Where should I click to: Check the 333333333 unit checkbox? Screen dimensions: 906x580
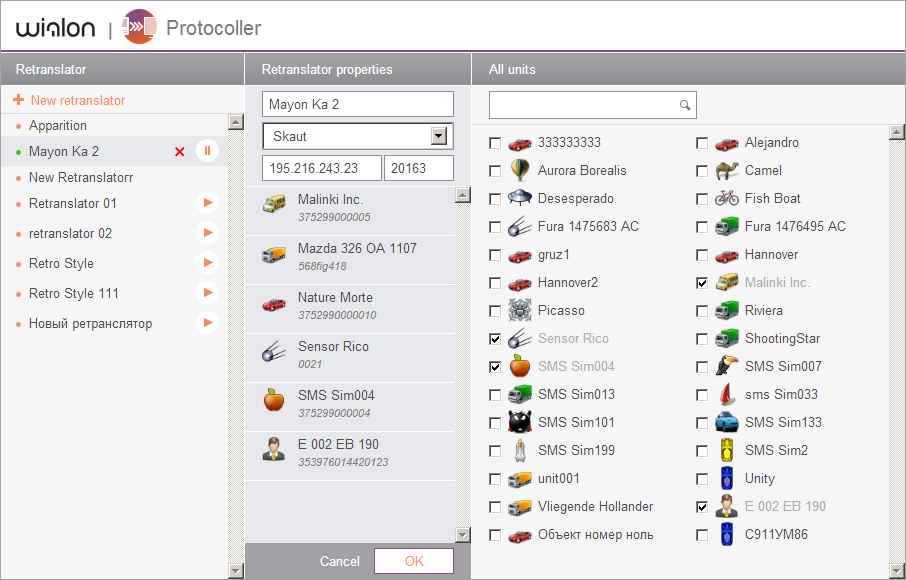[495, 143]
